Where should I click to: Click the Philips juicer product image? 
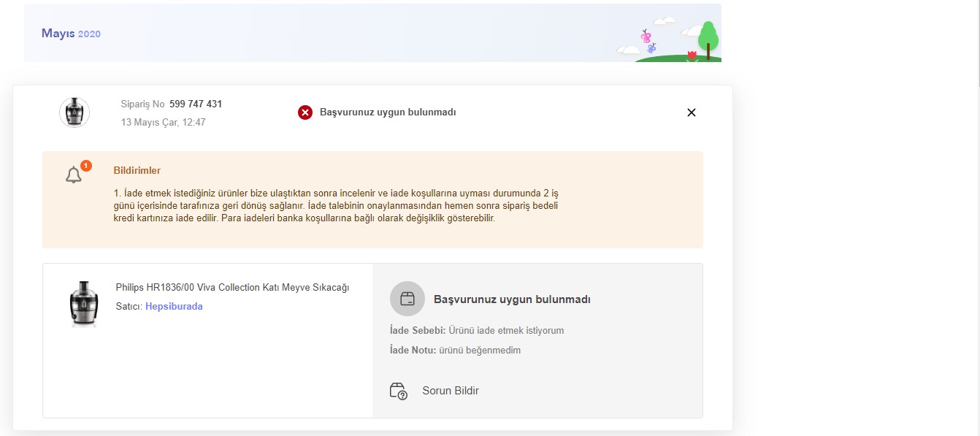click(x=83, y=304)
